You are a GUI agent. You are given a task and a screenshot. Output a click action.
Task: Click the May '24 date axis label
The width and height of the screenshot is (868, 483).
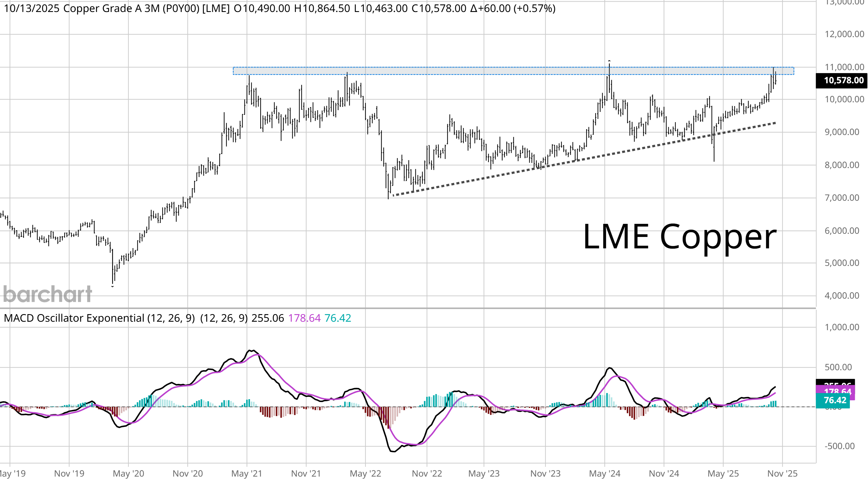pyautogui.click(x=605, y=473)
